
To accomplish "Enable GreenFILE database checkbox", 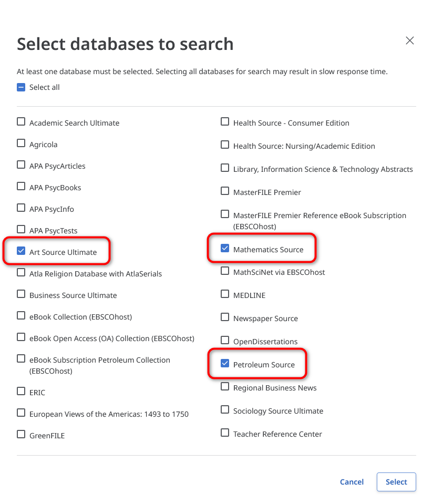I will pyautogui.click(x=21, y=434).
